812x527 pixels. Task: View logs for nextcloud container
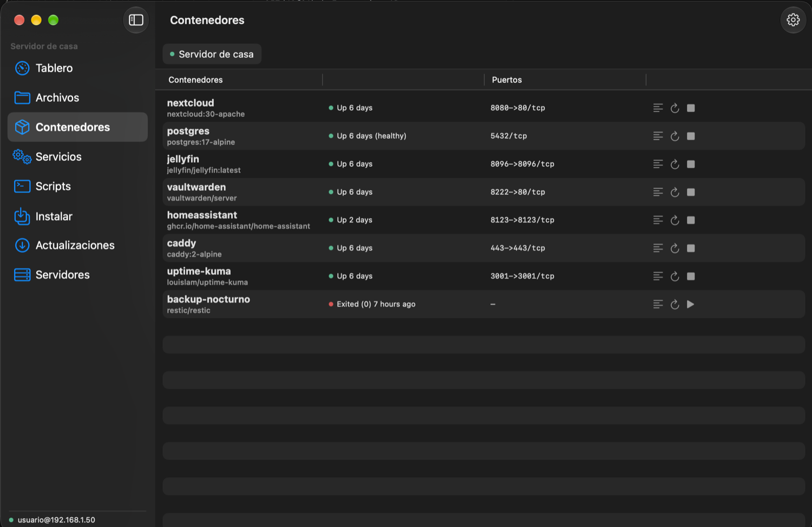coord(658,108)
